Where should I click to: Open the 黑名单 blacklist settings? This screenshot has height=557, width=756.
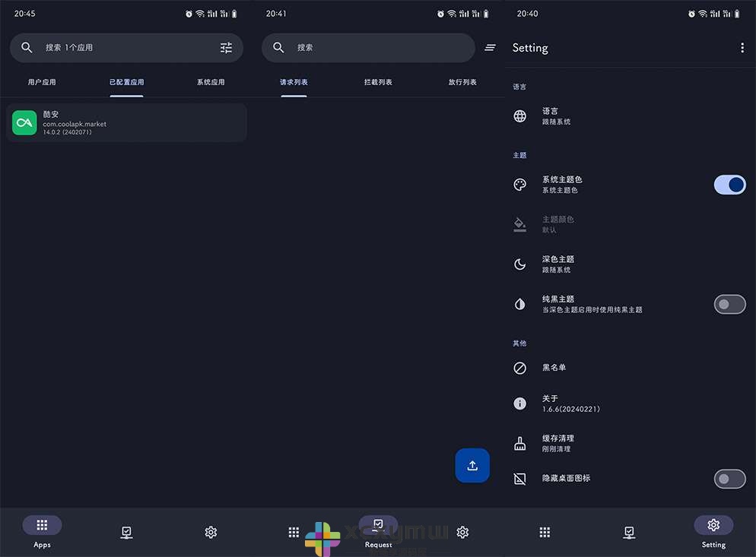(x=554, y=368)
